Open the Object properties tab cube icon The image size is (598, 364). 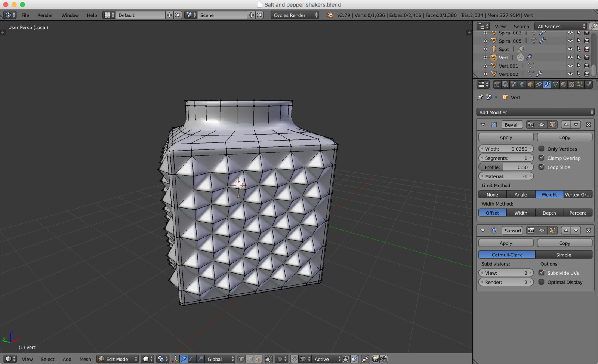pos(530,84)
